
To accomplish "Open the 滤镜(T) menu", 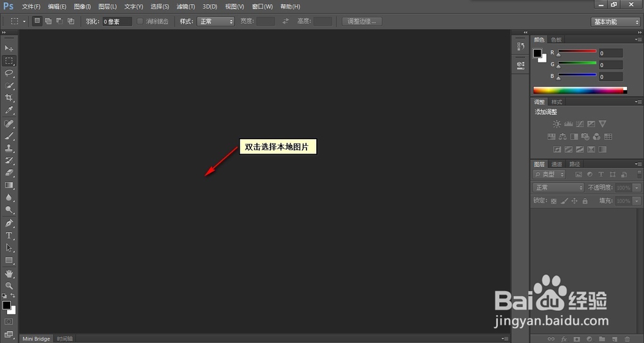I will [185, 6].
